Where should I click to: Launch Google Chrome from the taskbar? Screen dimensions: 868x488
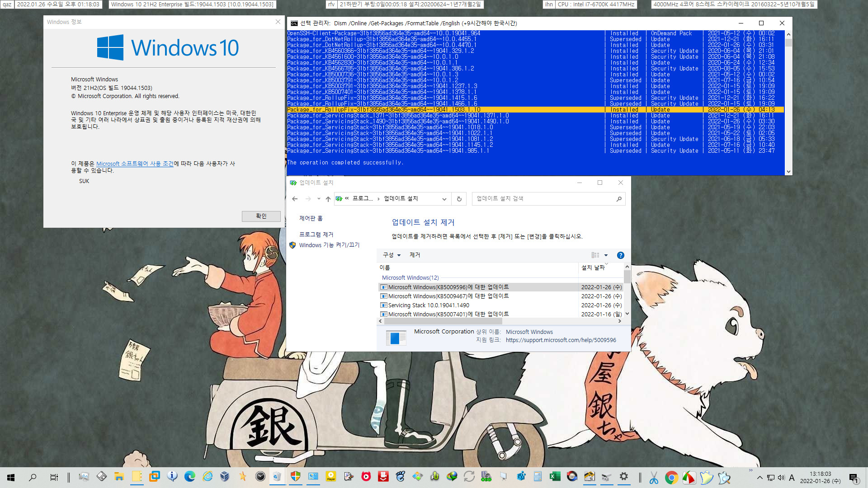coord(671,477)
